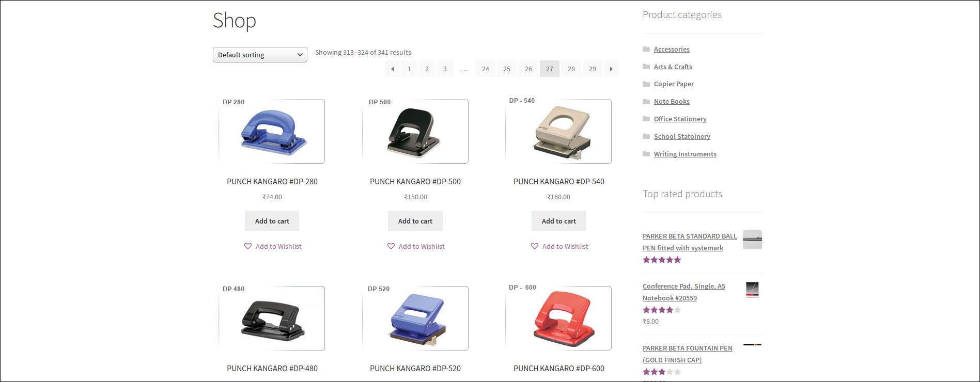
Task: Click the DP-540 beige punch image
Action: click(x=559, y=131)
